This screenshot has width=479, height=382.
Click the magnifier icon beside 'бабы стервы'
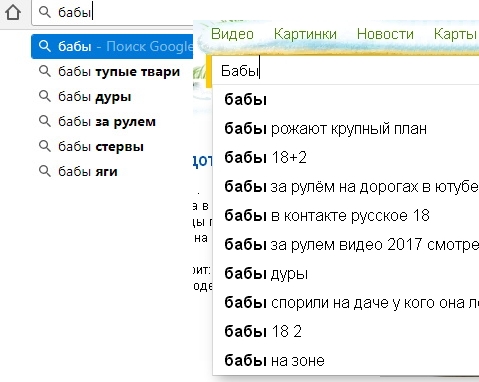45,146
